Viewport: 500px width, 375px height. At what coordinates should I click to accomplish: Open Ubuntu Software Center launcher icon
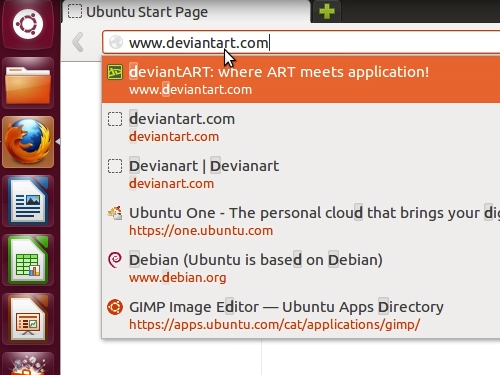28,364
